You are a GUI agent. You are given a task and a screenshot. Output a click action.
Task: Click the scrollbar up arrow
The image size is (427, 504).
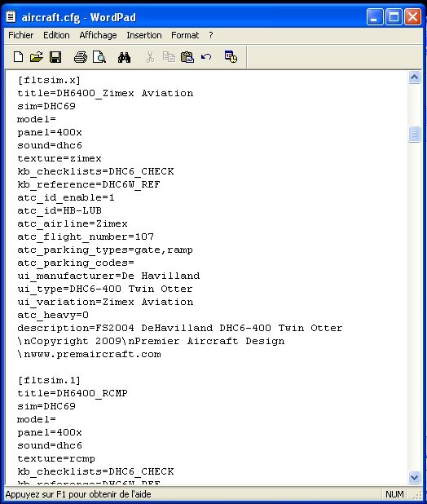tap(415, 77)
